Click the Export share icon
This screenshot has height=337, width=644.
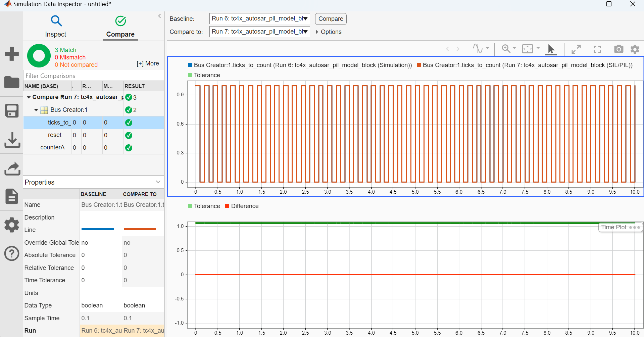pyautogui.click(x=12, y=168)
